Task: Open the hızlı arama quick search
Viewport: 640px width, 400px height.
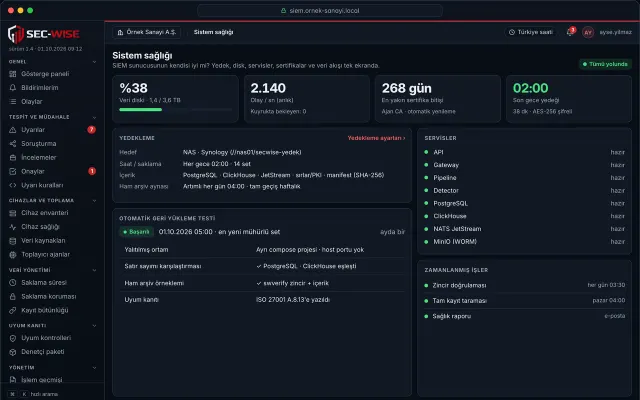Action: click(x=33, y=394)
